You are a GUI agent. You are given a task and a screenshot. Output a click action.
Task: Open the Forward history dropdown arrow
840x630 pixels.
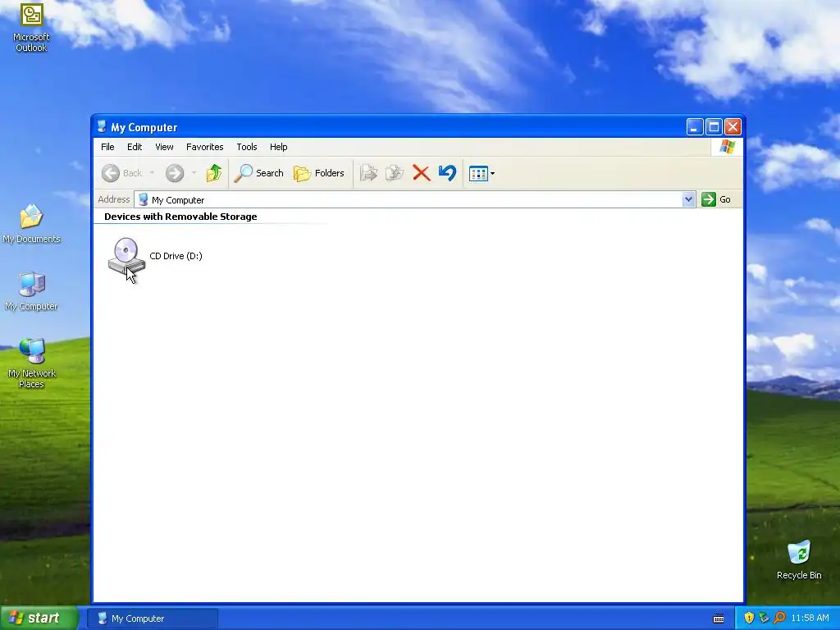[194, 173]
